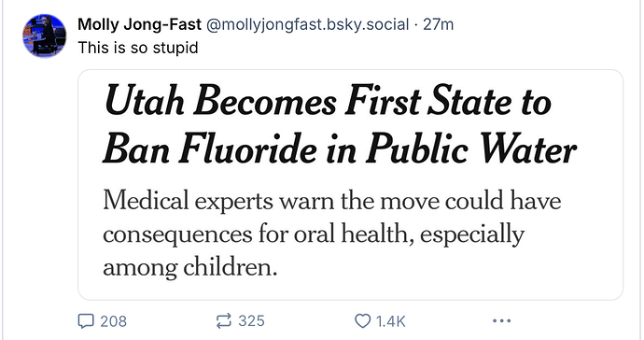The image size is (644, 340).
Task: Click "Ban Fluoride in Public Water" headline line
Action: (x=339, y=148)
